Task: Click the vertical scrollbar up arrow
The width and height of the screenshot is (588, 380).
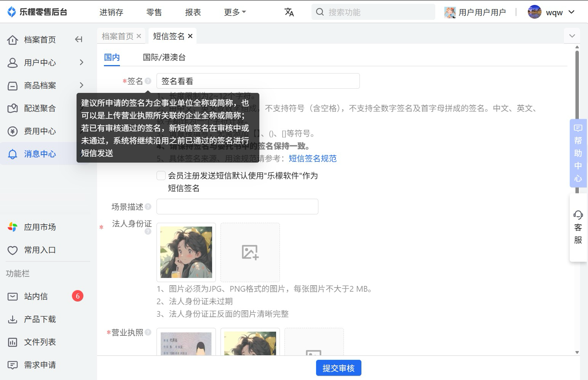Action: [x=577, y=47]
